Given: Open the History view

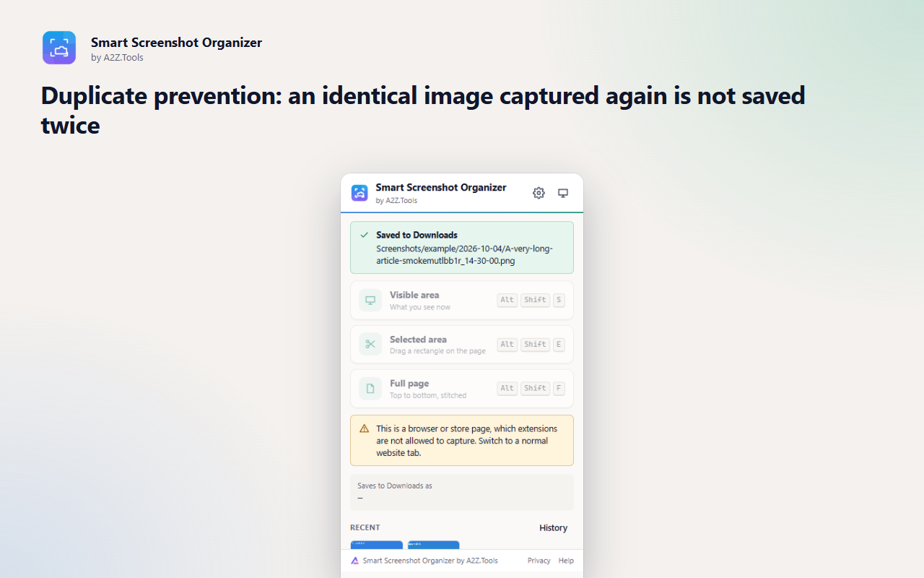Looking at the screenshot, I should pos(553,528).
